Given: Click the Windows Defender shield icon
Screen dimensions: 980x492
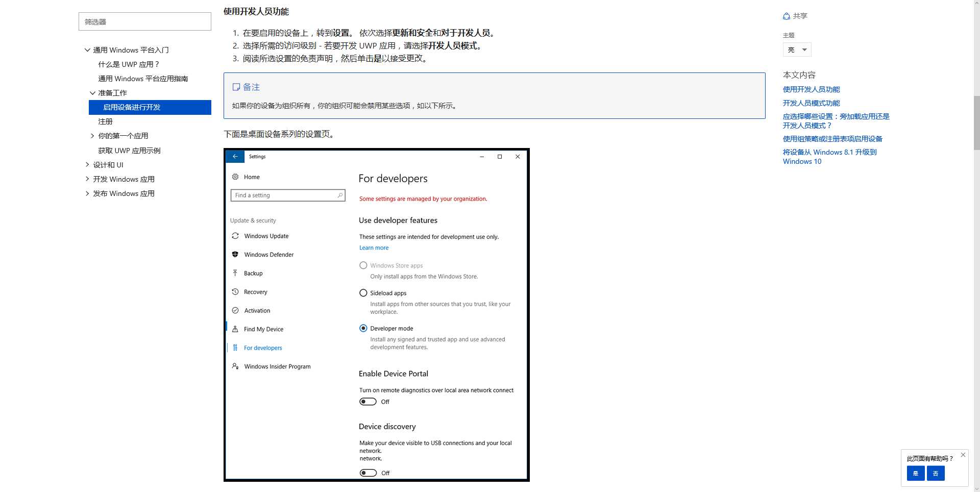Looking at the screenshot, I should point(235,255).
